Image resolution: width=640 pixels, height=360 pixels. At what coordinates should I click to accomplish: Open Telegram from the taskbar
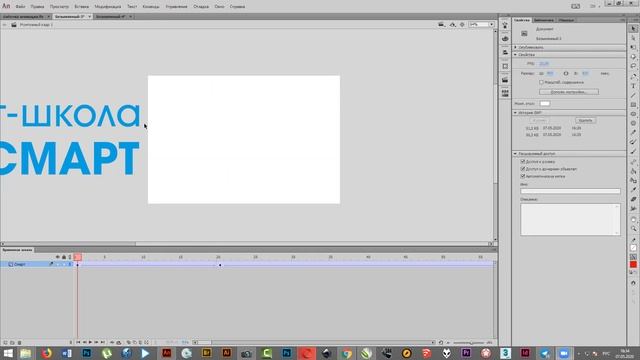coord(545,353)
